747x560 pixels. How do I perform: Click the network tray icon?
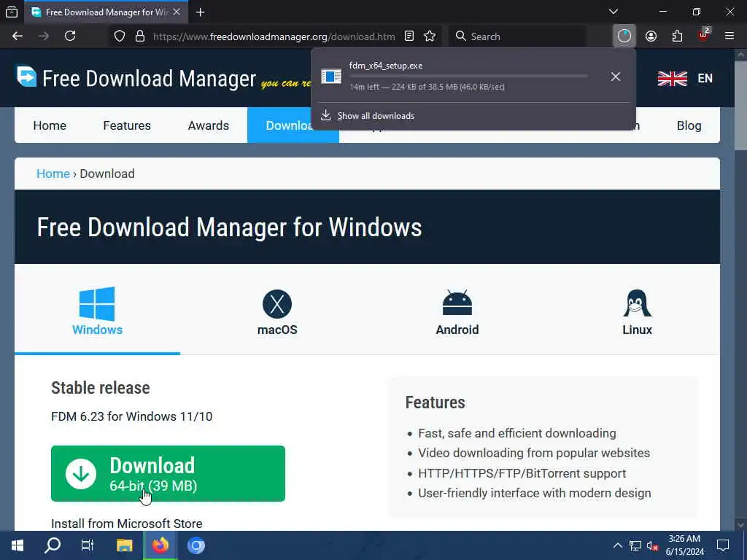coord(635,545)
